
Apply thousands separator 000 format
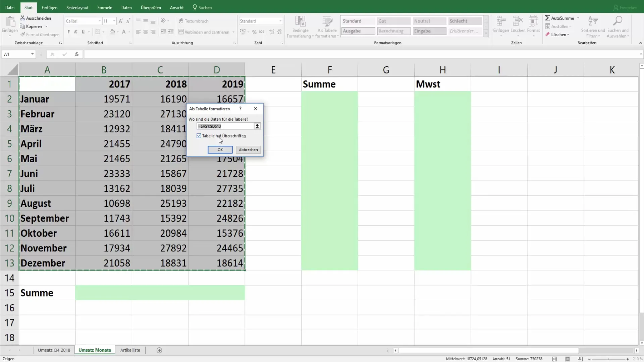point(262,32)
